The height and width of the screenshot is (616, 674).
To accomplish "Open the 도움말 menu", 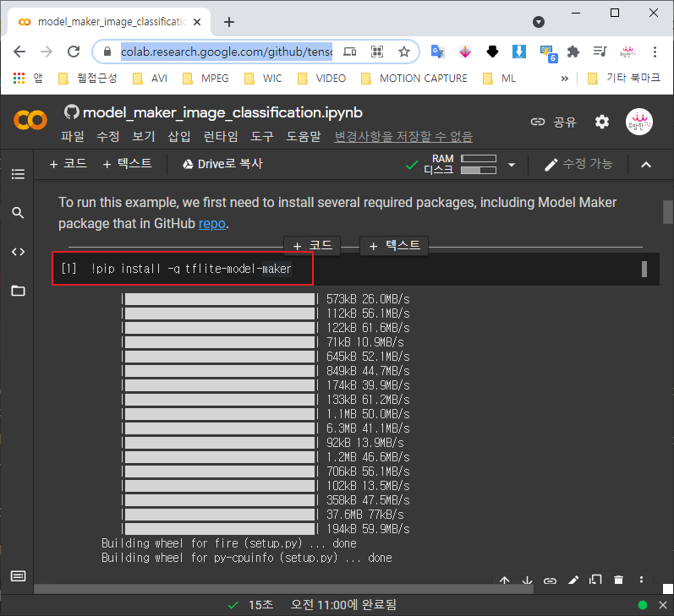I will pyautogui.click(x=304, y=136).
